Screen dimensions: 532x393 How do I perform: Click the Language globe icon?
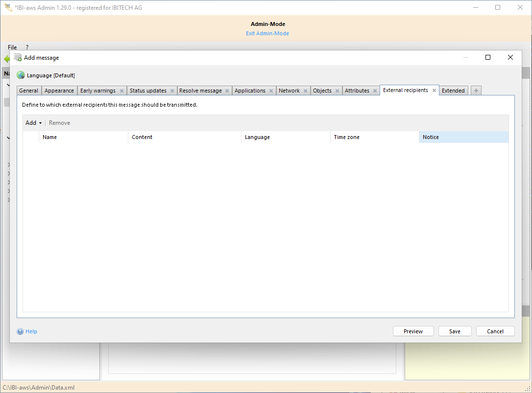(x=21, y=75)
